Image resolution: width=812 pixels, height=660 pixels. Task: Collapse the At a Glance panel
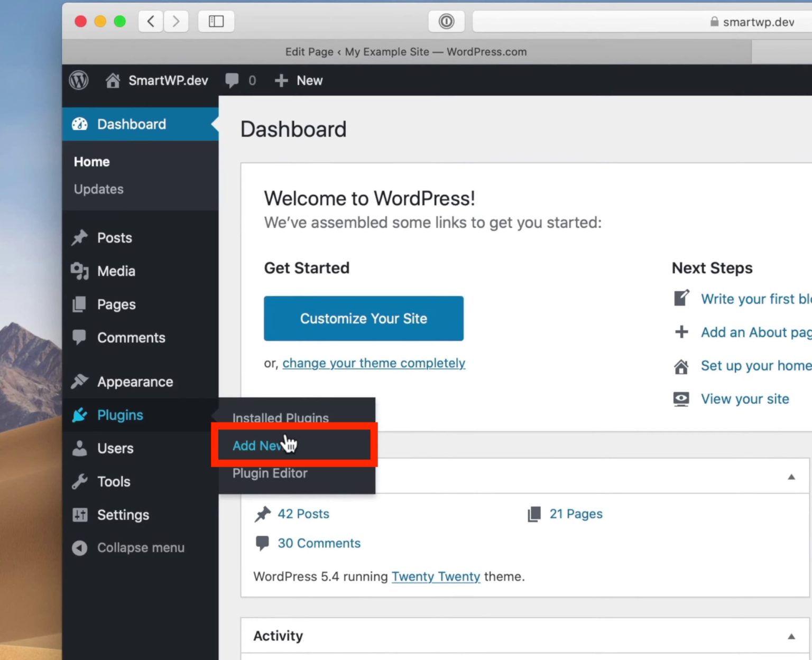[x=791, y=476]
